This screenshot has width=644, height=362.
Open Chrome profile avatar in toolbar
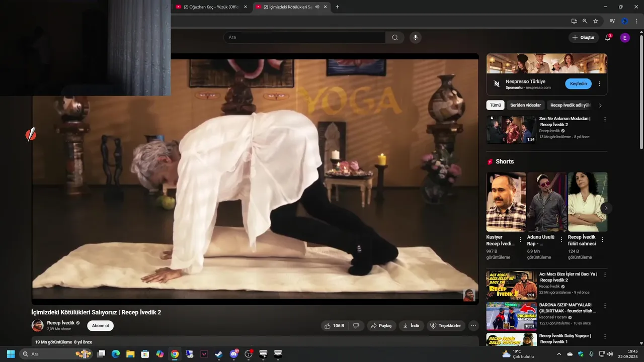pos(624,21)
